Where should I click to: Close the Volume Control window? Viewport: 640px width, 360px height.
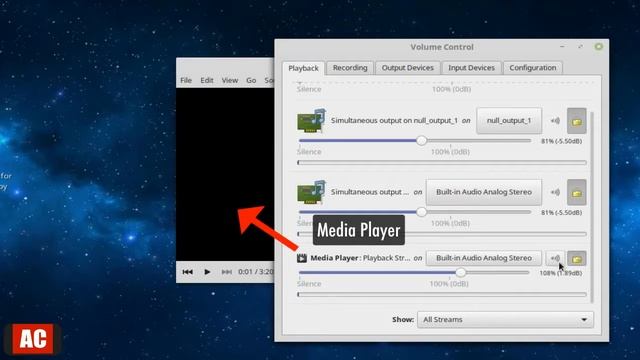(x=598, y=47)
